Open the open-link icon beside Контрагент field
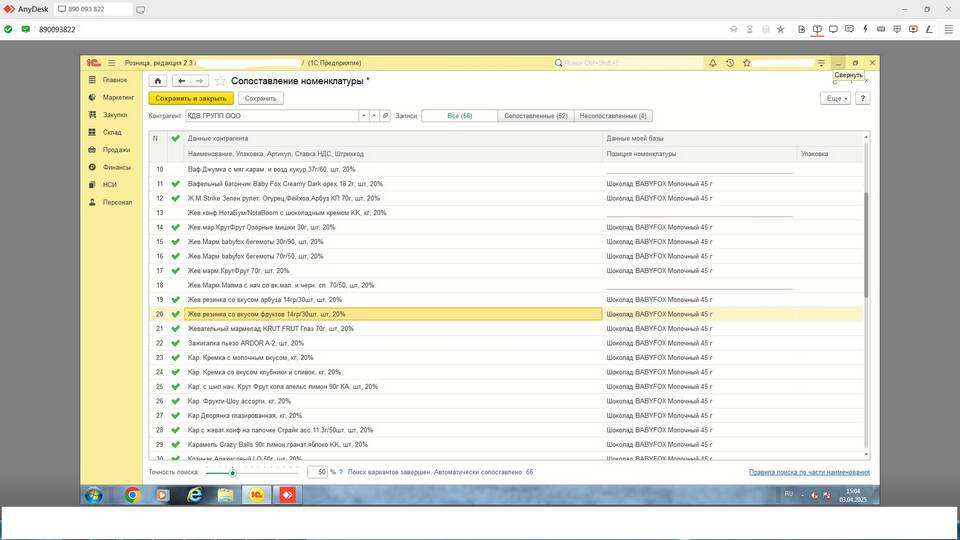 pyautogui.click(x=385, y=116)
